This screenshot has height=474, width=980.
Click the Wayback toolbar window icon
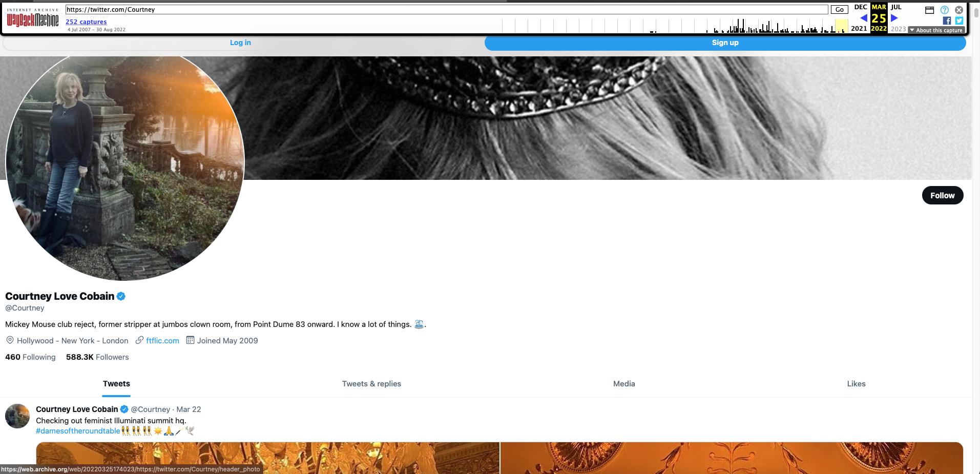tap(930, 10)
